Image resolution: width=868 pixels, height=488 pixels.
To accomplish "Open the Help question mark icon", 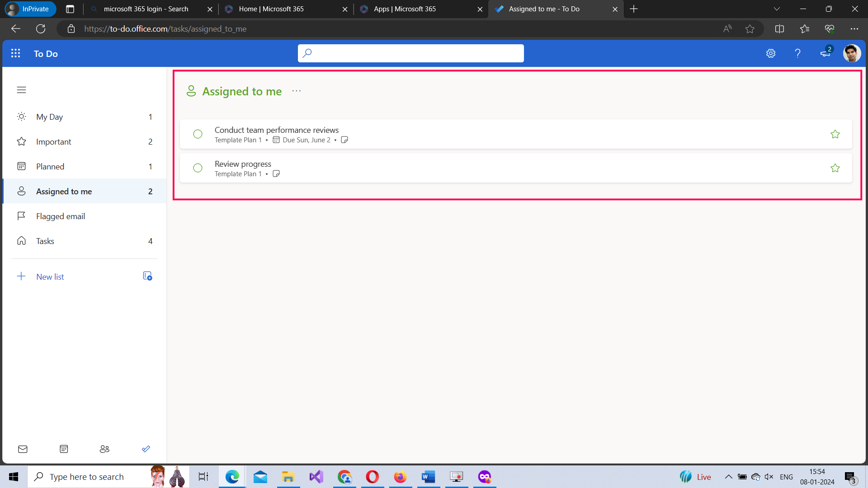I will 798,53.
